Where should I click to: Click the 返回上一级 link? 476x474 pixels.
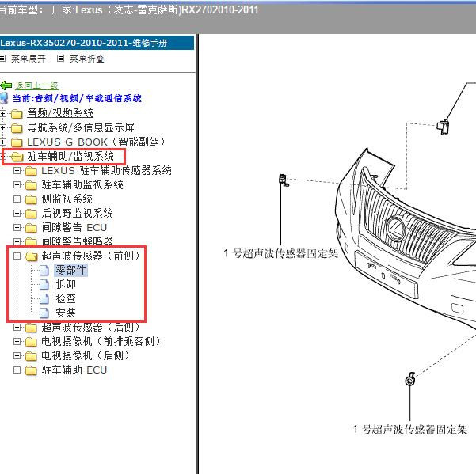point(36,85)
